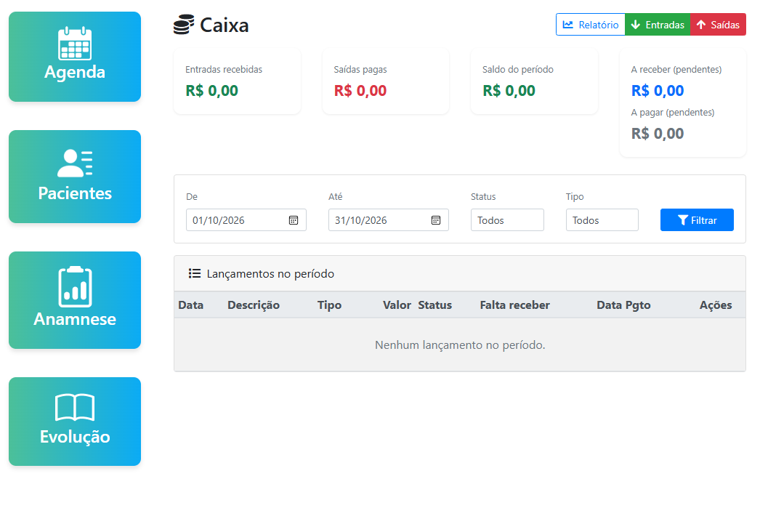Click the green Entradas button
Screen dimensions: 760x532
coord(658,24)
